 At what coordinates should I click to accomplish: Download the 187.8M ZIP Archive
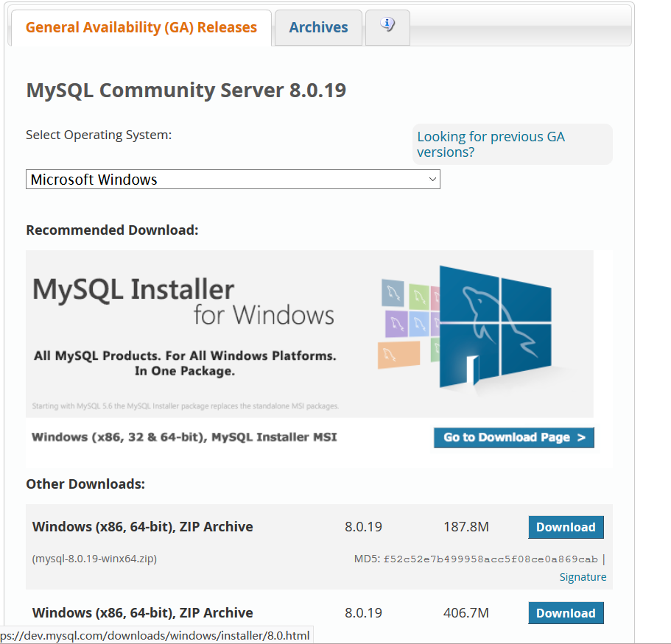(566, 527)
